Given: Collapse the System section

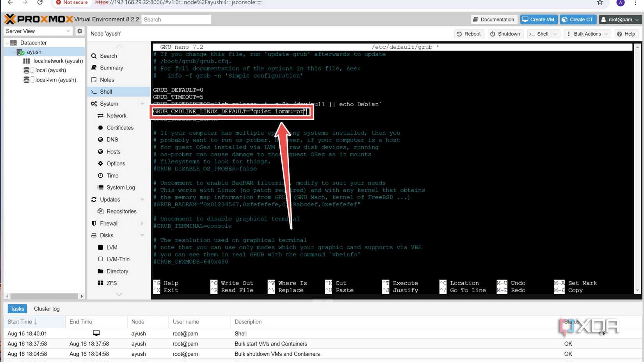Looking at the screenshot, I should pos(142,104).
